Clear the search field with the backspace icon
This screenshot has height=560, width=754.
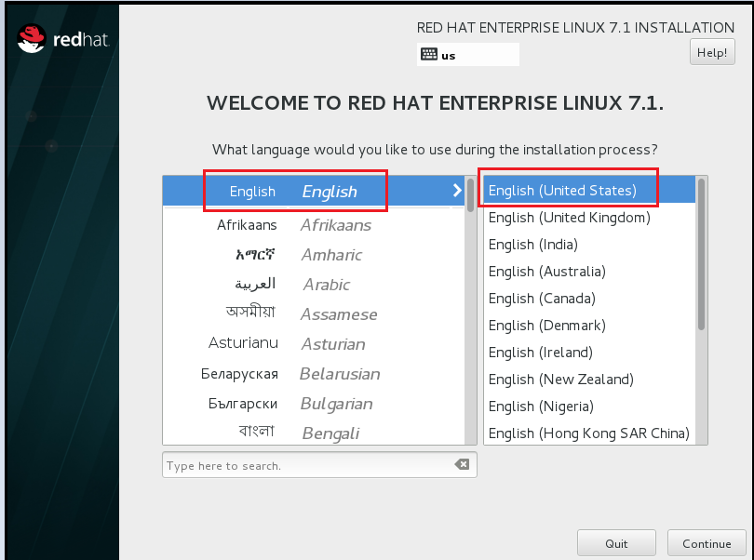(462, 464)
